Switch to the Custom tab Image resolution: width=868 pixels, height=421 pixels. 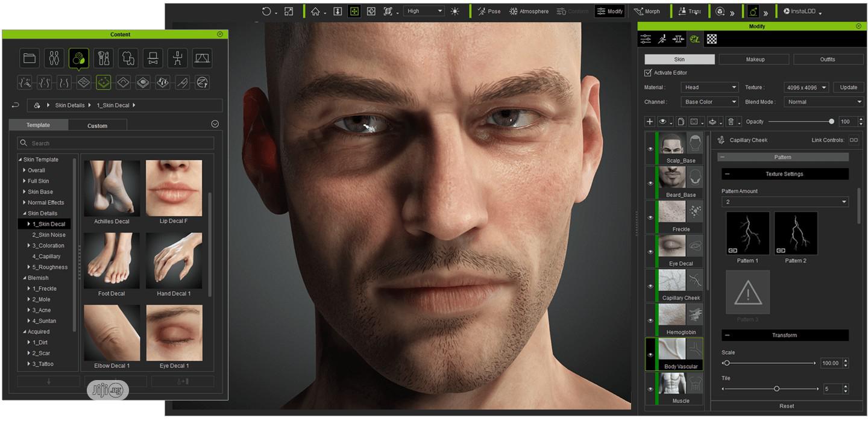[x=97, y=125]
